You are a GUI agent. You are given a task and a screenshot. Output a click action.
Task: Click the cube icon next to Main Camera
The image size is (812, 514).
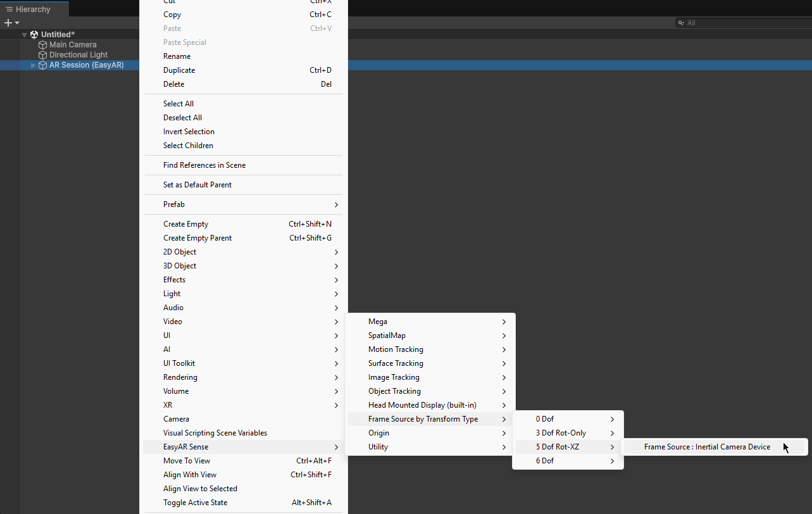tap(43, 45)
